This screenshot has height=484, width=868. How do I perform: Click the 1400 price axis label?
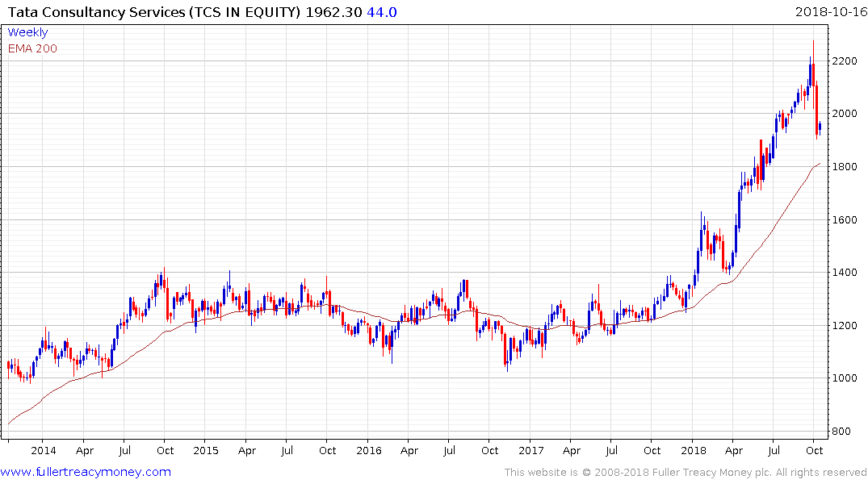tap(844, 273)
